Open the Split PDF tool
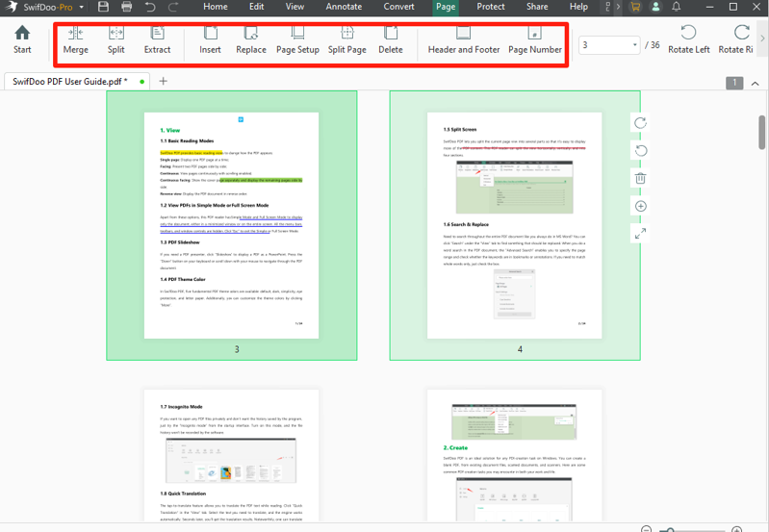This screenshot has height=532, width=769. (116, 40)
